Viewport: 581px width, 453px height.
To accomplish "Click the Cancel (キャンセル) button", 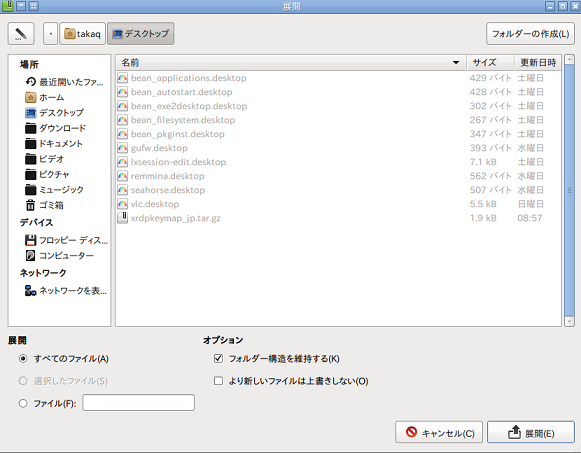I will pos(439,432).
